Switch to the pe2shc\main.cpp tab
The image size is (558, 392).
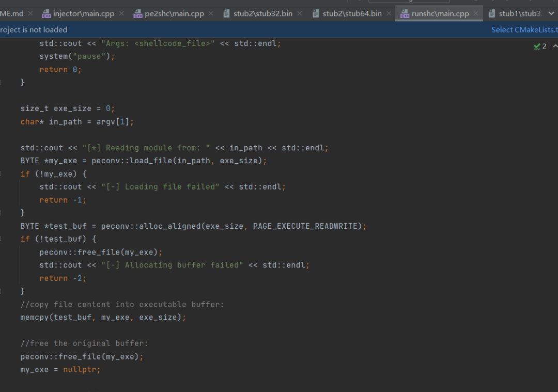click(x=174, y=13)
